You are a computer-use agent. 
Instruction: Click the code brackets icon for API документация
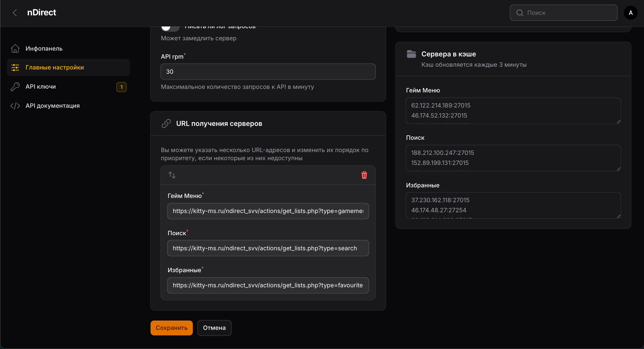click(15, 106)
